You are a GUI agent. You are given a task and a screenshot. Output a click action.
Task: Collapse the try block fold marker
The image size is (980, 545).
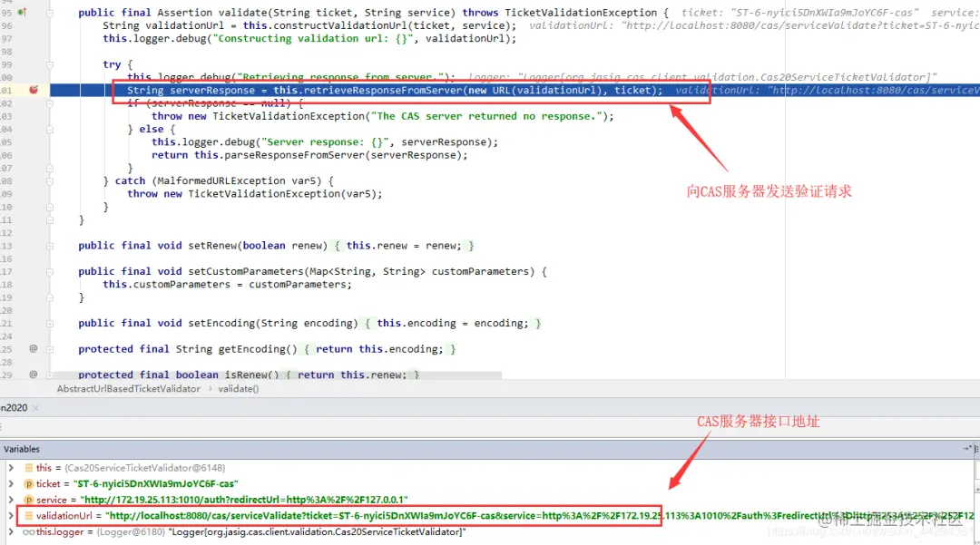coord(50,64)
